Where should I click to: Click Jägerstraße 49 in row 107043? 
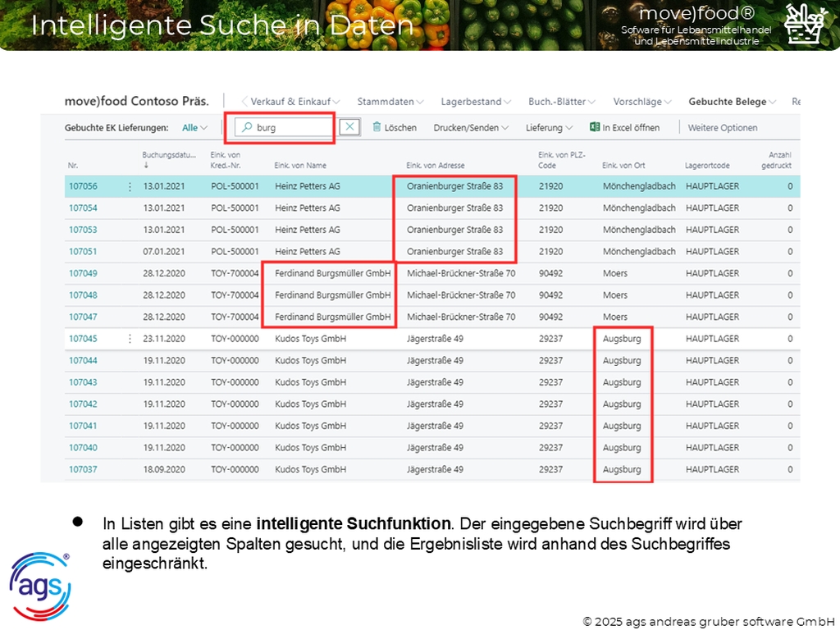435,382
